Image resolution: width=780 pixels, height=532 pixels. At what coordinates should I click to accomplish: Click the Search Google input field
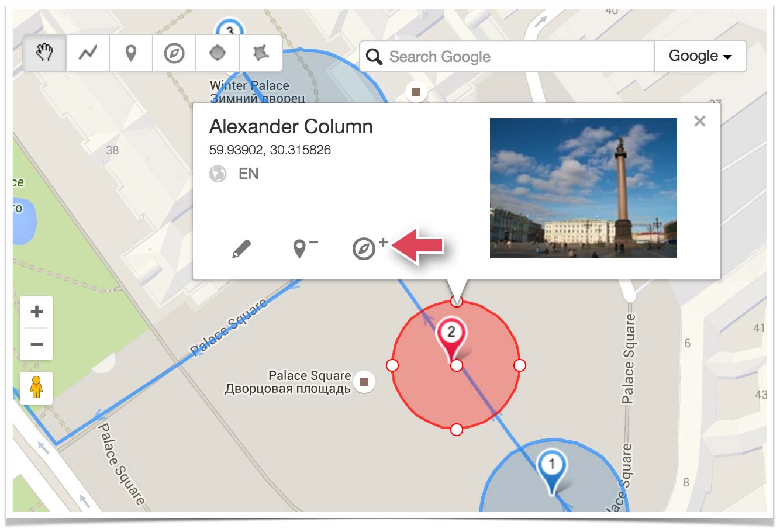click(x=515, y=57)
